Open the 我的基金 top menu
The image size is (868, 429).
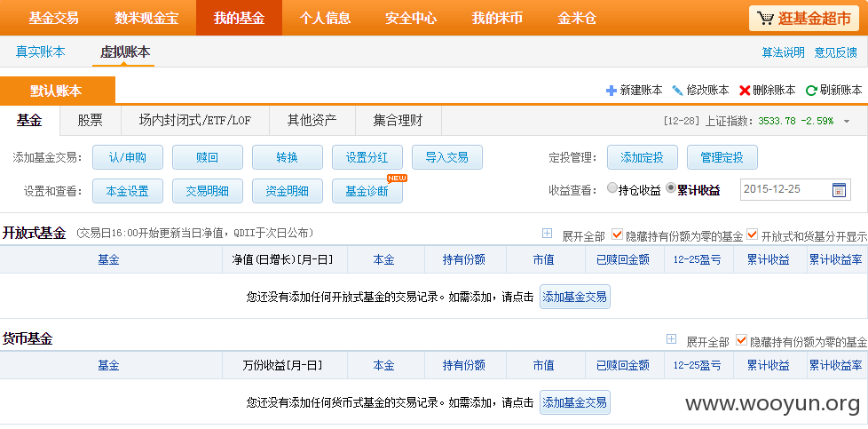239,19
